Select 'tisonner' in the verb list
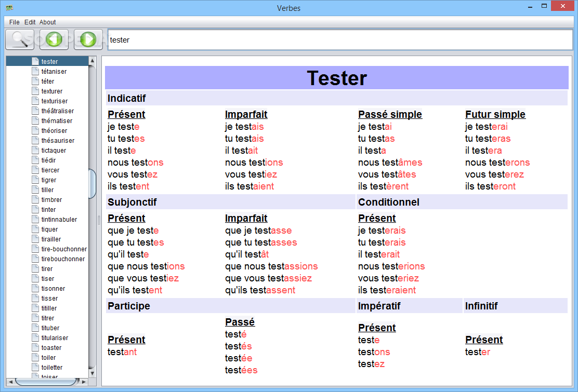Screen dimensions: 578x392 (x=53, y=289)
